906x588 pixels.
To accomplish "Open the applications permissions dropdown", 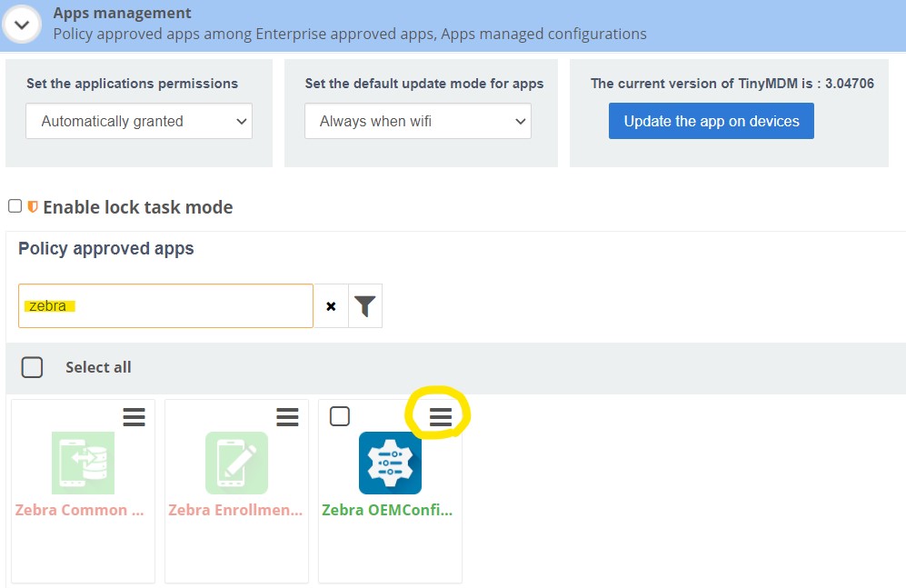I will click(x=138, y=119).
